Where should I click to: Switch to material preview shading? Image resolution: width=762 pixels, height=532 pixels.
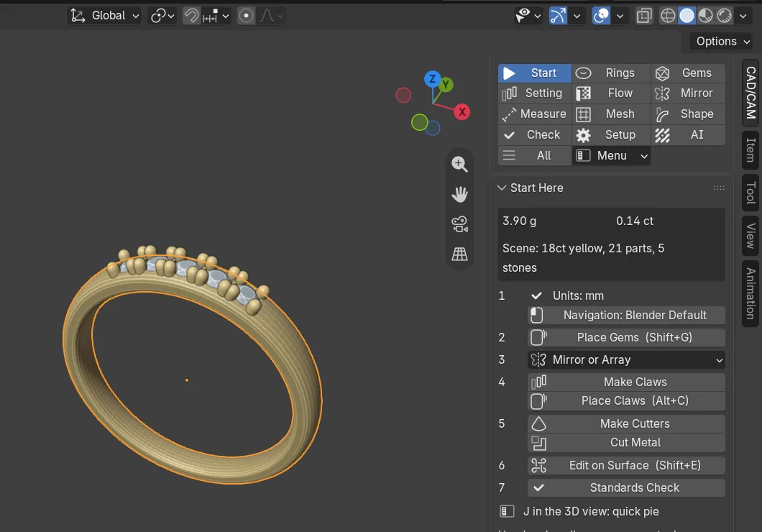(x=705, y=16)
